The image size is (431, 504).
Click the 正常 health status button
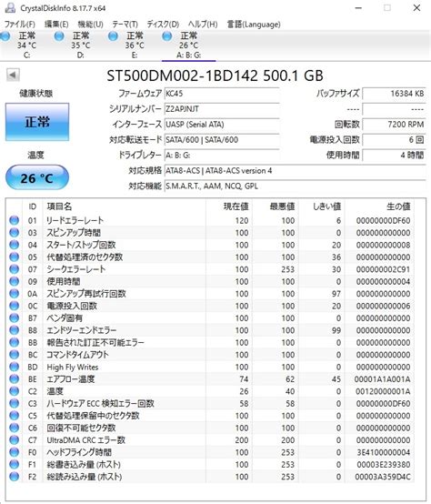click(x=37, y=122)
